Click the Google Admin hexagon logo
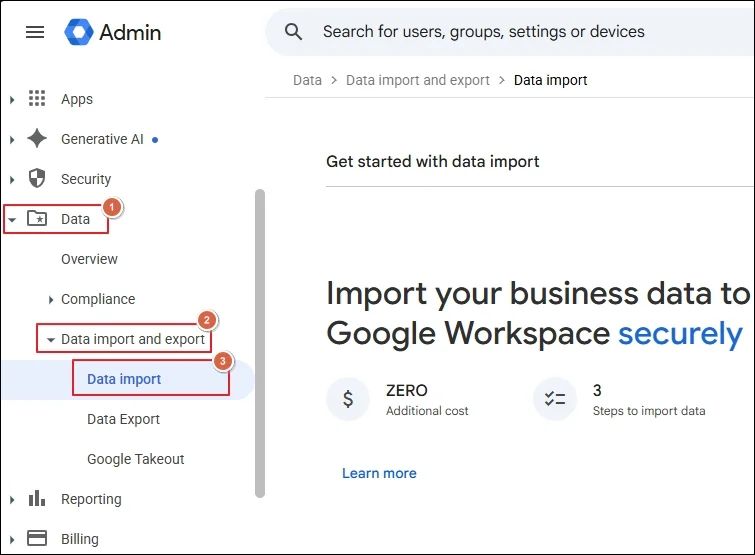This screenshot has height=555, width=755. [x=79, y=32]
